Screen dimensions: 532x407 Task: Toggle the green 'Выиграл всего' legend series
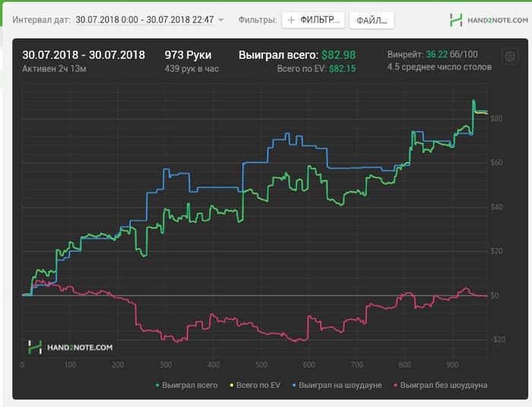point(187,385)
